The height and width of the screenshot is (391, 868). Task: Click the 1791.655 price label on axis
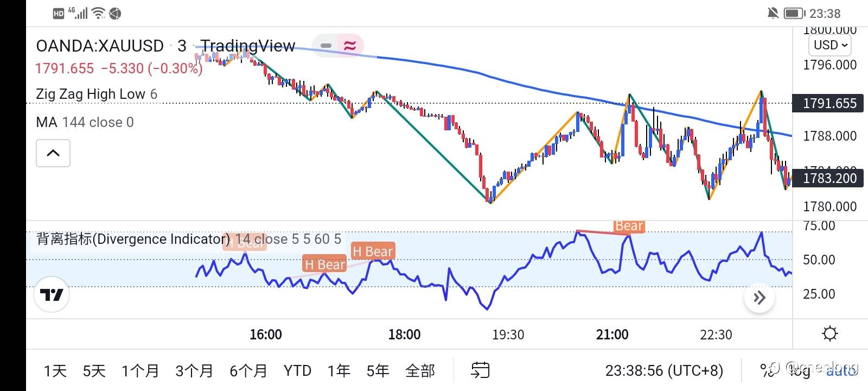pos(829,103)
